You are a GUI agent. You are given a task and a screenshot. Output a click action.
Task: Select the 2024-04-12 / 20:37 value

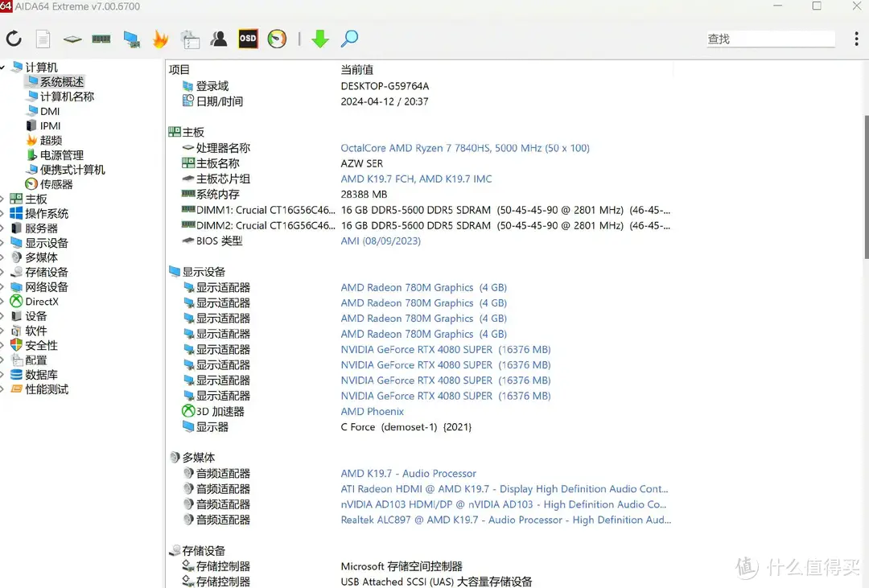click(384, 101)
